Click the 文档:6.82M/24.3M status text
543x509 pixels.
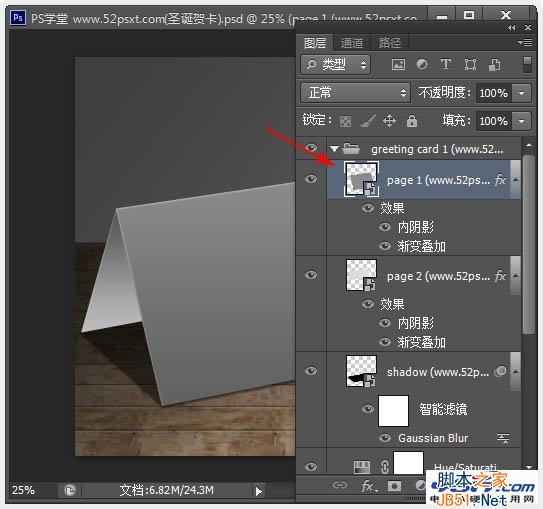coord(167,490)
